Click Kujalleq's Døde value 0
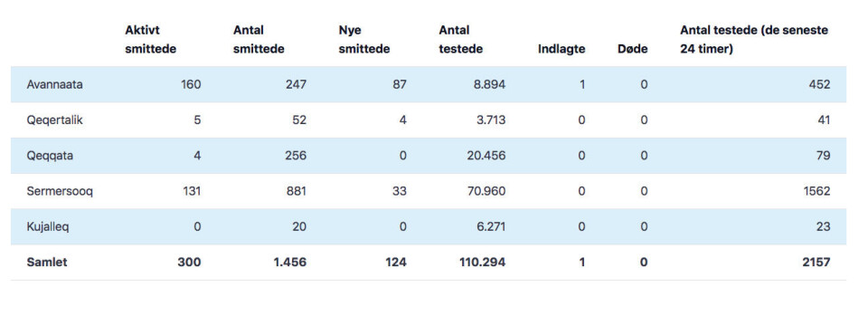 click(x=644, y=226)
